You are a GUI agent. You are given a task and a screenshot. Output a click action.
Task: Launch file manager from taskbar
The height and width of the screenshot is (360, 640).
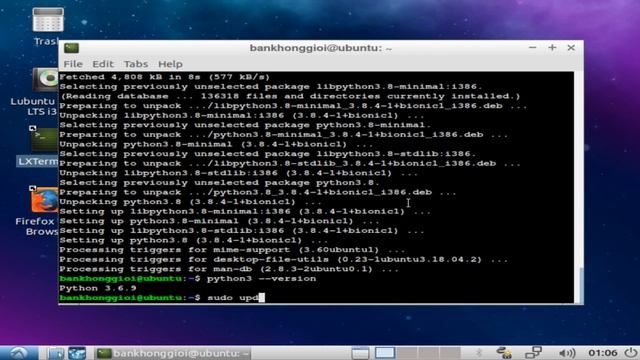[55, 353]
